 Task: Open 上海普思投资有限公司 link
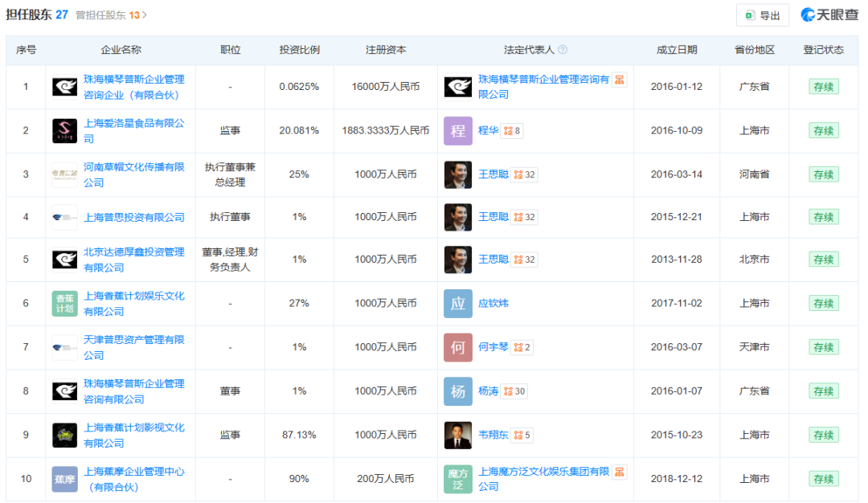pyautogui.click(x=134, y=218)
